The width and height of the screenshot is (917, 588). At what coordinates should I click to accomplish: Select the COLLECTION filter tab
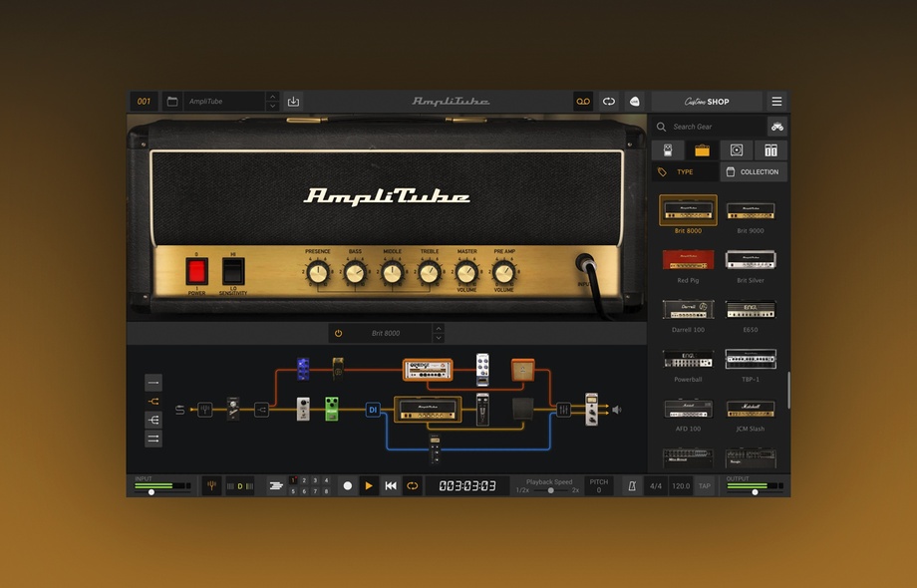754,171
